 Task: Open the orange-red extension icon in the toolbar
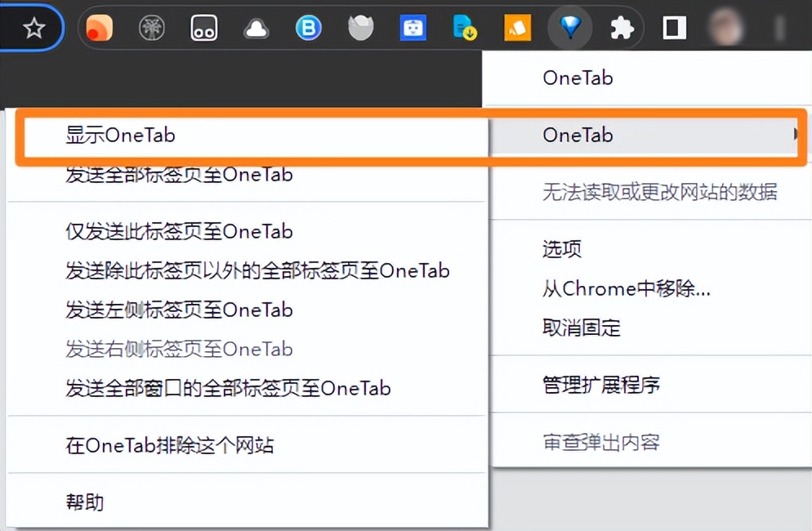click(x=100, y=28)
